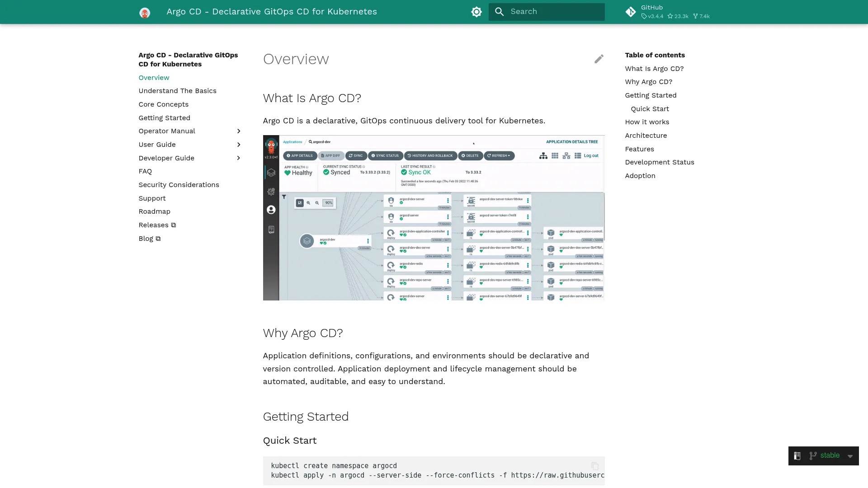
Task: Jump to Getting Started in table of contents
Action: tap(651, 95)
